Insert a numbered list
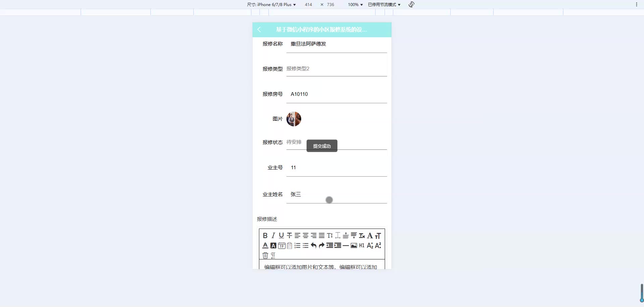Screen dimensions: 644x307 [297, 246]
